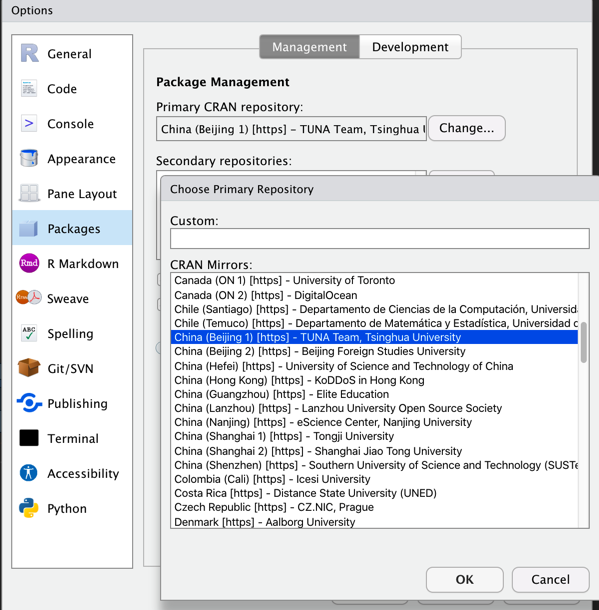The height and width of the screenshot is (610, 599).
Task: Open General options section
Action: tap(72, 53)
